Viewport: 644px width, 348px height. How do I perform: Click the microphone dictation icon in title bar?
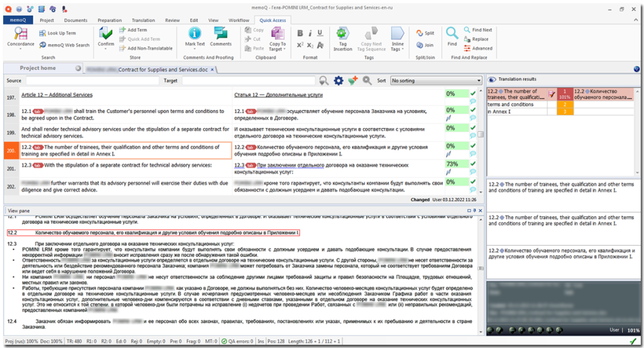pos(65,9)
